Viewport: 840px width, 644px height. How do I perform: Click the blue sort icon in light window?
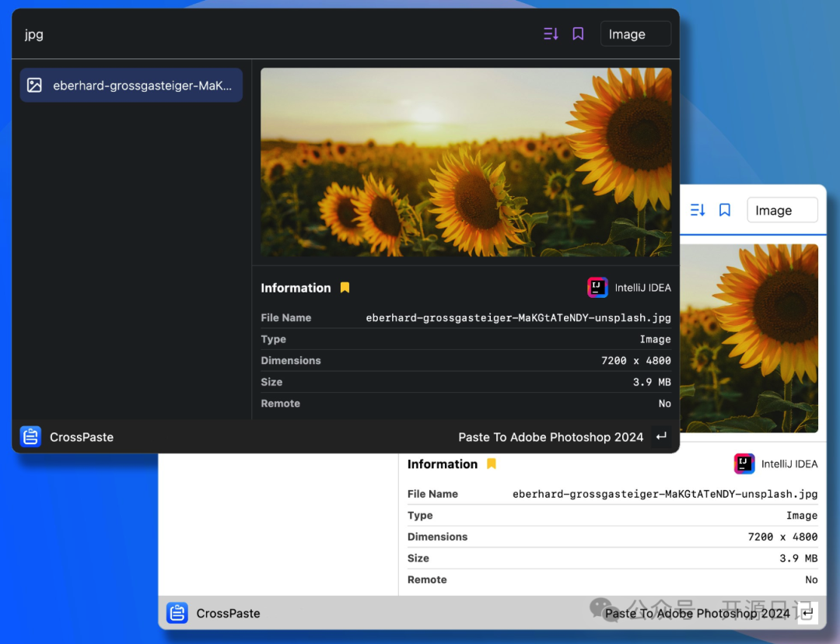click(x=698, y=210)
